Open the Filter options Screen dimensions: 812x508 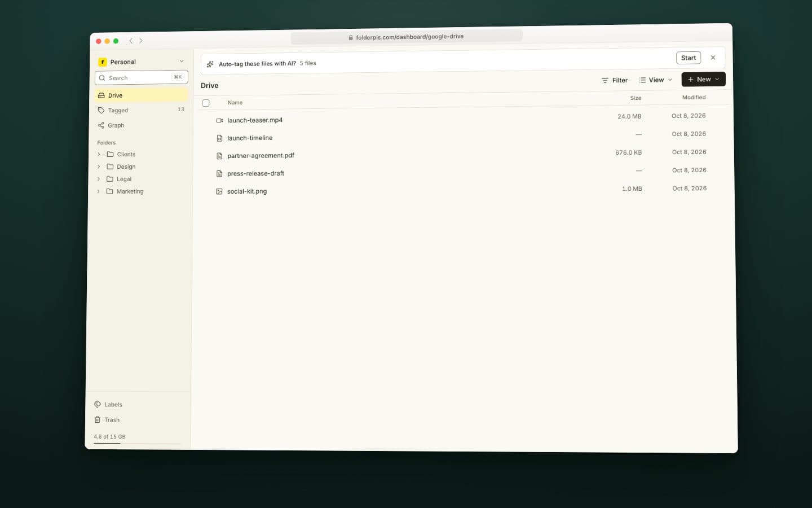point(615,80)
